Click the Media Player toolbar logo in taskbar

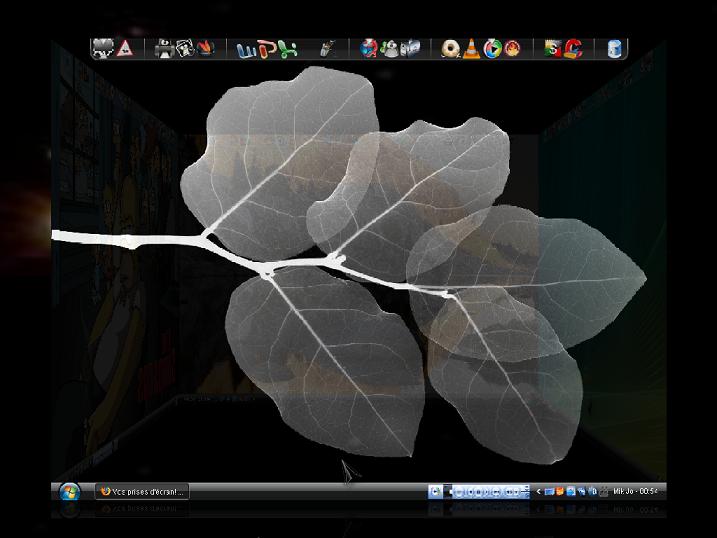click(435, 492)
